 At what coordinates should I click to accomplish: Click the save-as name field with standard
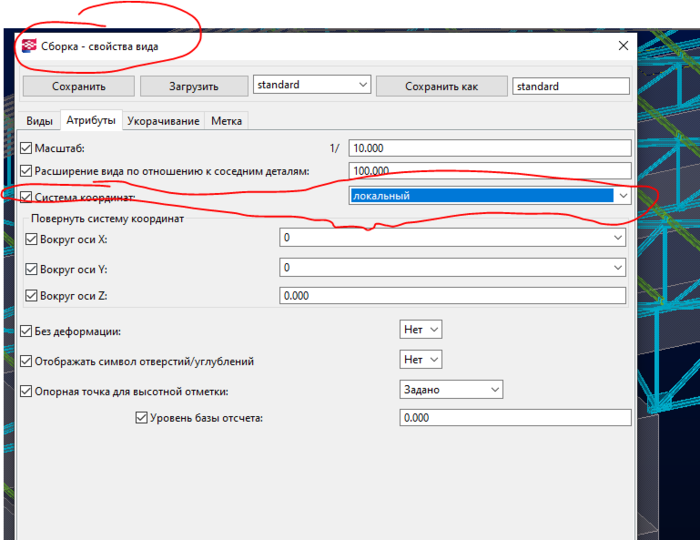tap(571, 86)
